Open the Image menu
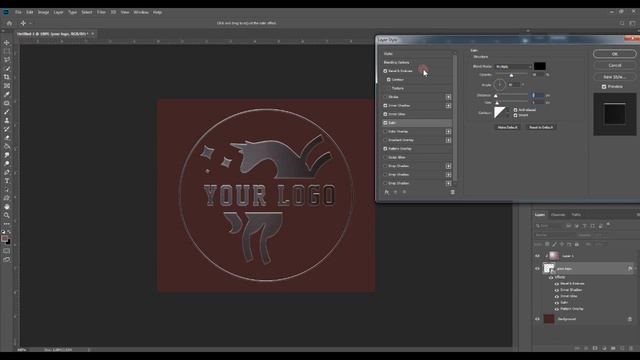Image resolution: width=640 pixels, height=360 pixels. tap(43, 12)
